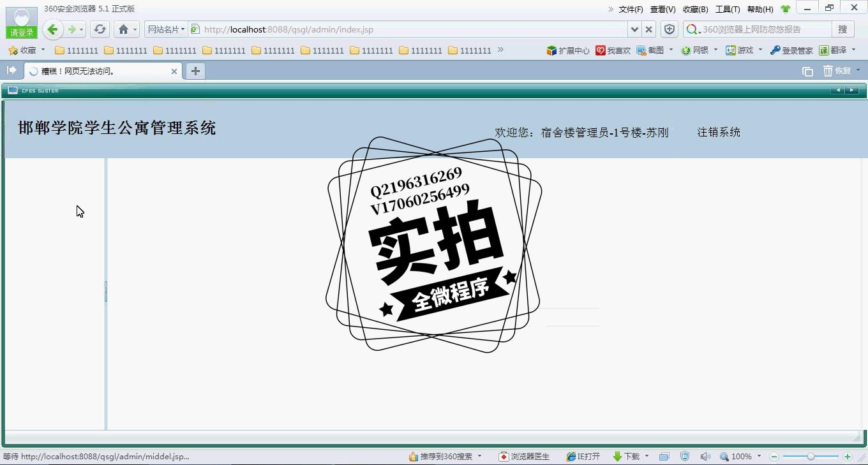Expand the 100% zoom dropdown arrow
The width and height of the screenshot is (868, 465).
click(759, 456)
